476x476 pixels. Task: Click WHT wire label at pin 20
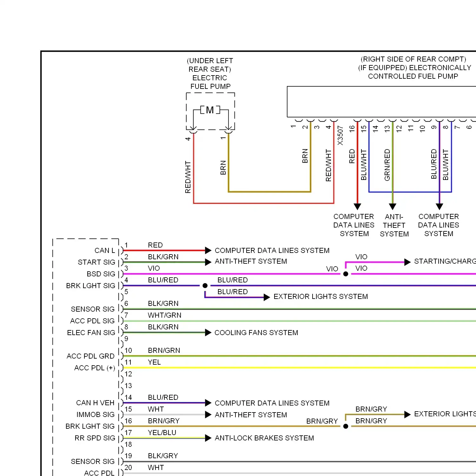[x=156, y=467]
